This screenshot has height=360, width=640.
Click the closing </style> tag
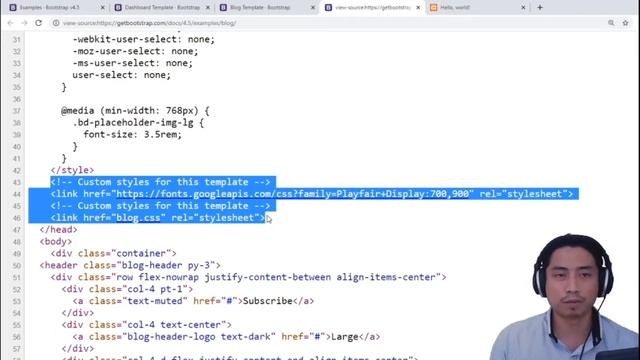click(x=72, y=170)
